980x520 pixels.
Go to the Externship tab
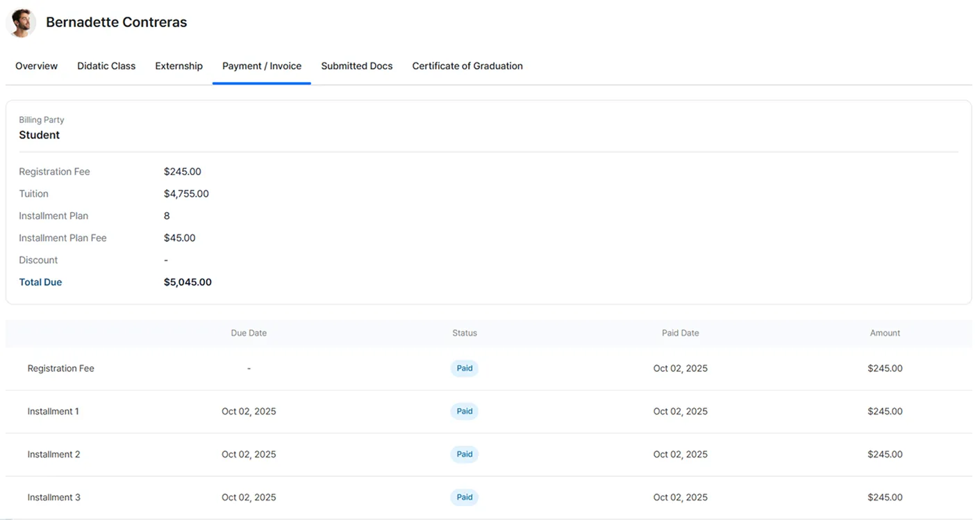pyautogui.click(x=178, y=66)
